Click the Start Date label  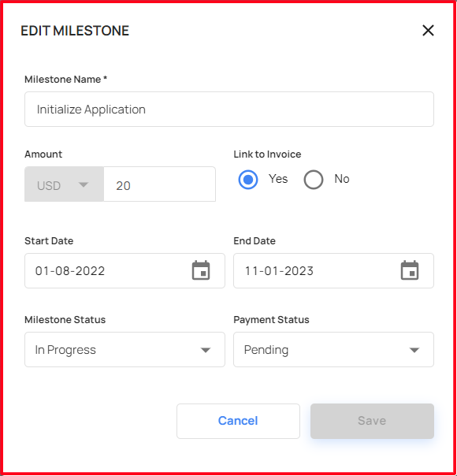coord(49,241)
